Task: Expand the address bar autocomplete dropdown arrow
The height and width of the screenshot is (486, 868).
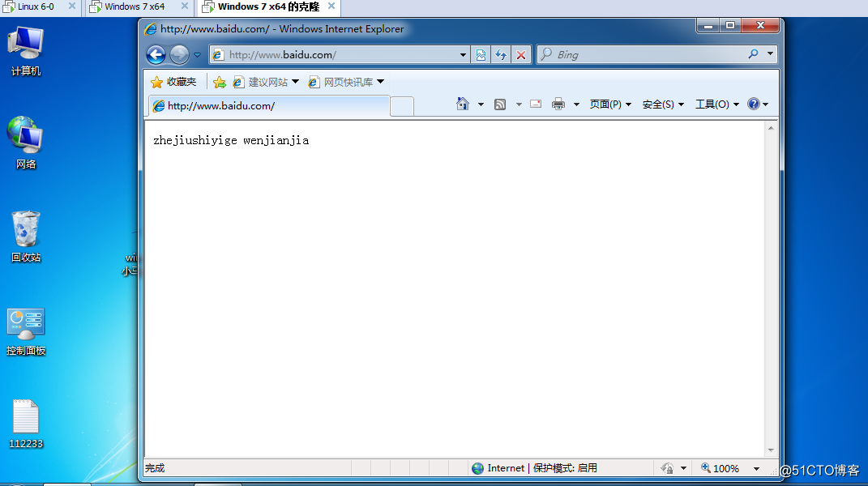Action: (x=463, y=55)
